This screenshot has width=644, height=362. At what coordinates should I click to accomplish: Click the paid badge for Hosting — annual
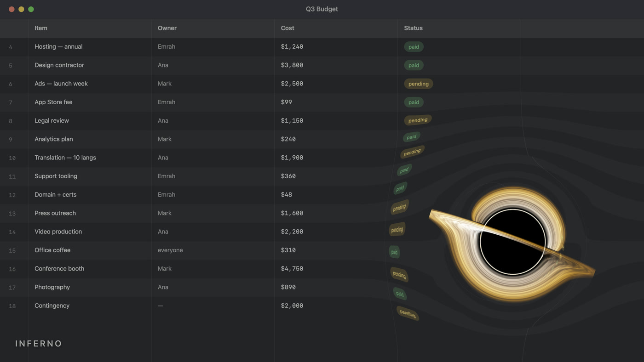414,47
